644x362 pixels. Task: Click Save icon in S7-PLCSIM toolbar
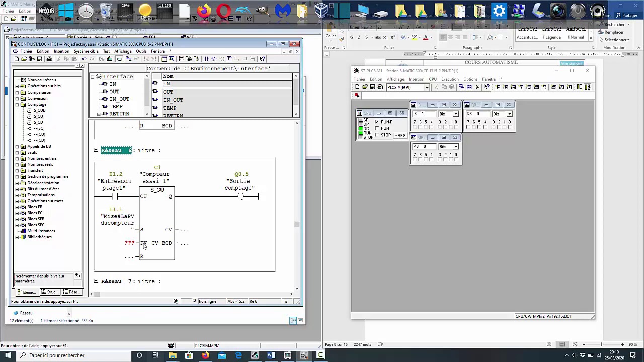(x=372, y=87)
